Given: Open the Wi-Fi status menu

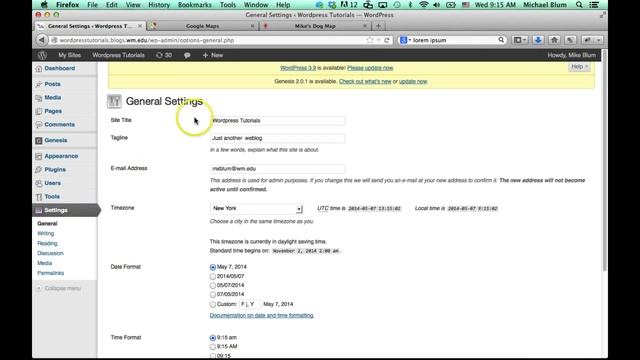Looking at the screenshot, I should pyautogui.click(x=423, y=5).
